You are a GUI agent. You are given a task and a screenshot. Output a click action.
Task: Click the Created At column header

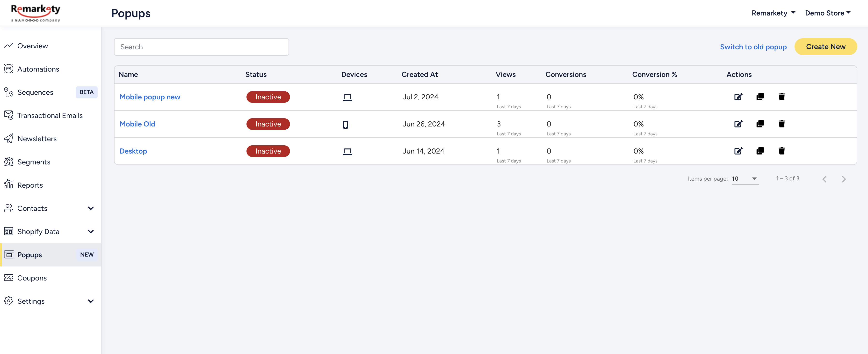(x=420, y=74)
